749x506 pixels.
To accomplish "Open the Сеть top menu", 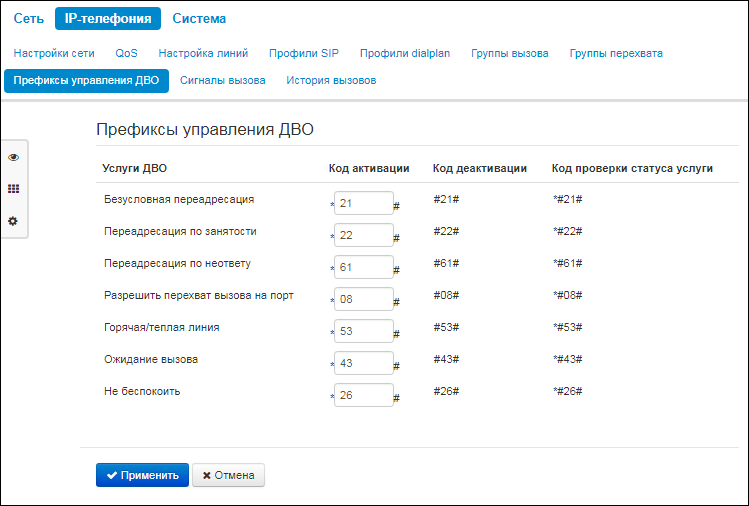I will (x=28, y=18).
